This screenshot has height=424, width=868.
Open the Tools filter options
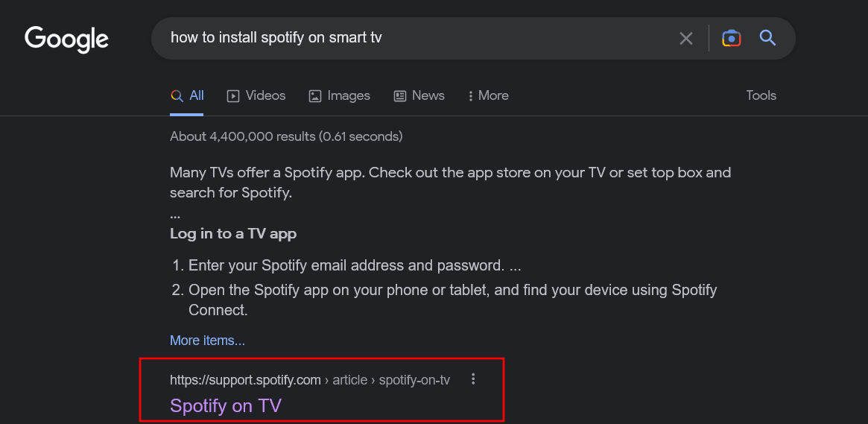pos(761,95)
